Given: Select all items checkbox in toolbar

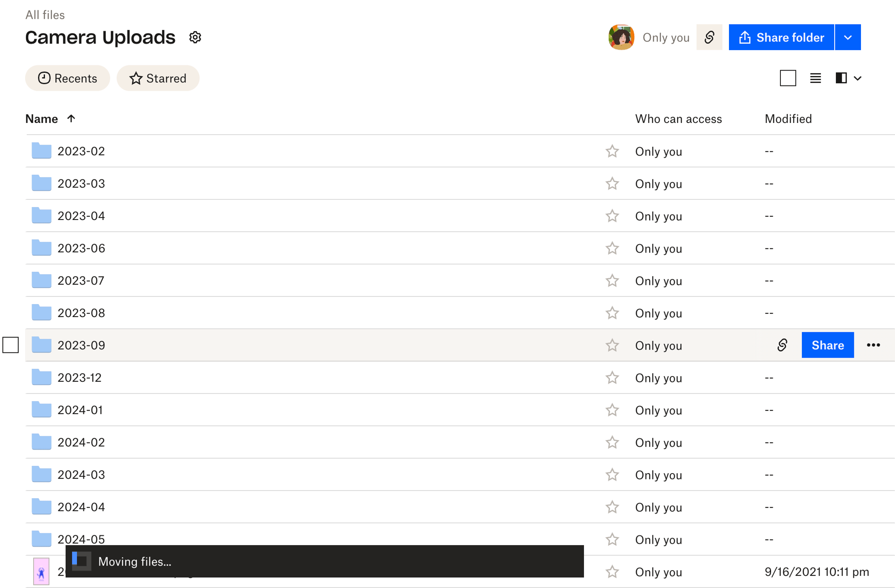Looking at the screenshot, I should click(x=788, y=78).
